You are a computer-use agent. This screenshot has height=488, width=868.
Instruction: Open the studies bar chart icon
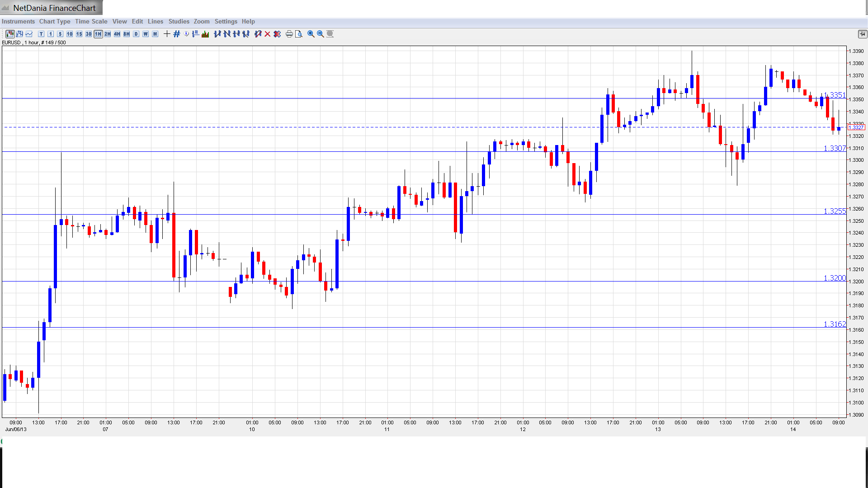pos(205,34)
